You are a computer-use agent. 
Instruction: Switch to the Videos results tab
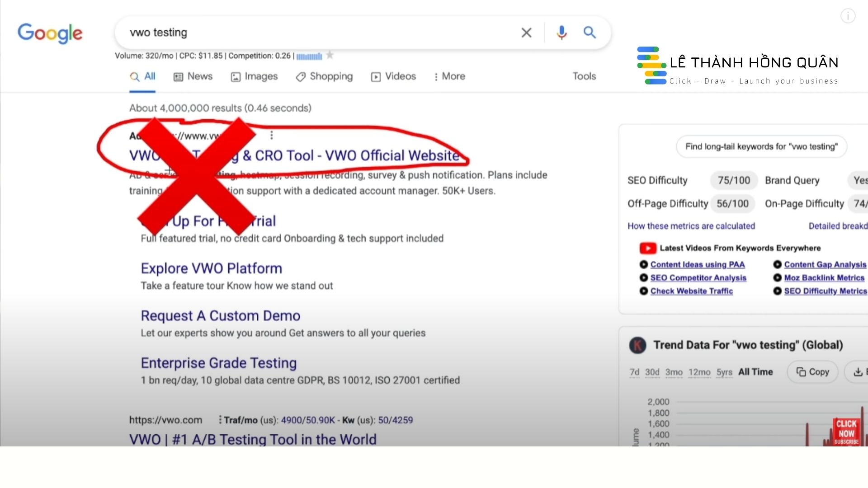pos(393,76)
